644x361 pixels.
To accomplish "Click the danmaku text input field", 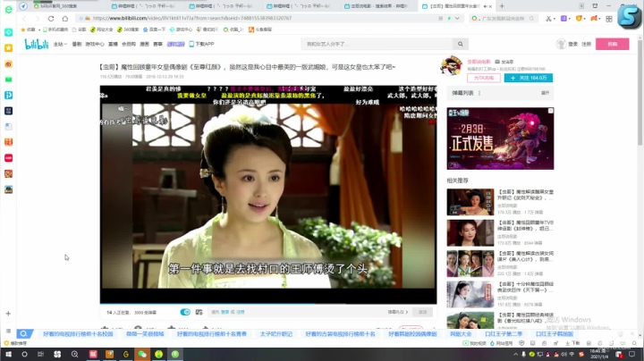I will tap(297, 312).
